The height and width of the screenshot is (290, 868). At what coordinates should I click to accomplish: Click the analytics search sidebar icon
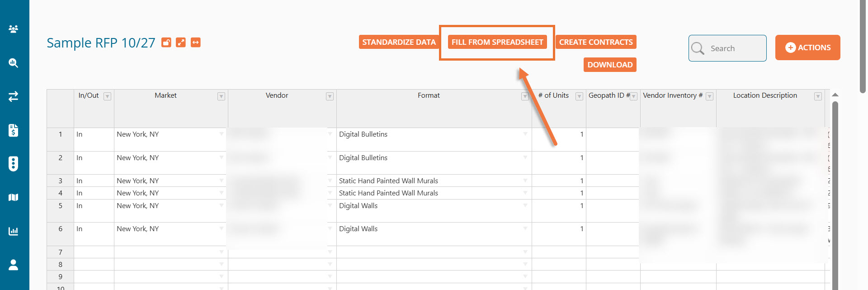point(14,63)
